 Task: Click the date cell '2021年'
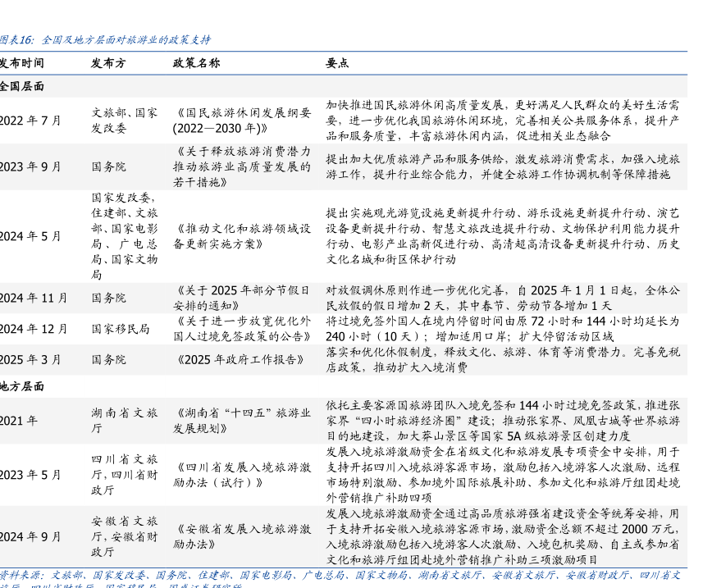(x=19, y=421)
